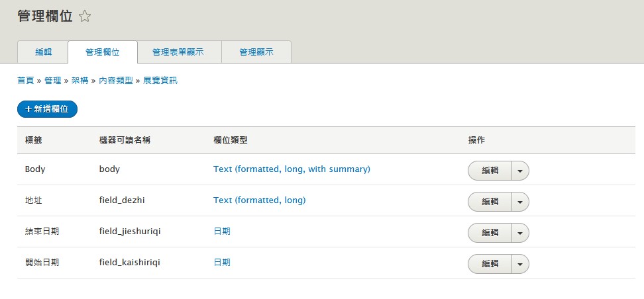Click the 新增欄位 button
This screenshot has width=644, height=299.
pos(48,108)
